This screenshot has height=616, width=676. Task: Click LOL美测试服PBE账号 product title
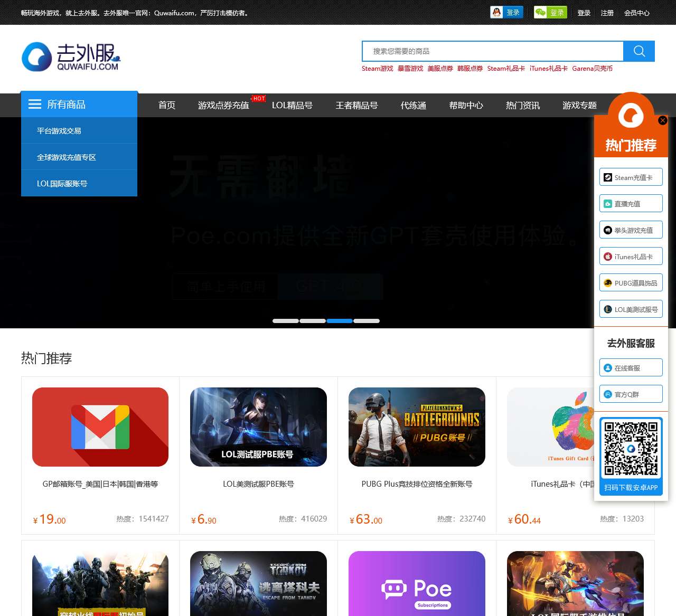tap(258, 484)
